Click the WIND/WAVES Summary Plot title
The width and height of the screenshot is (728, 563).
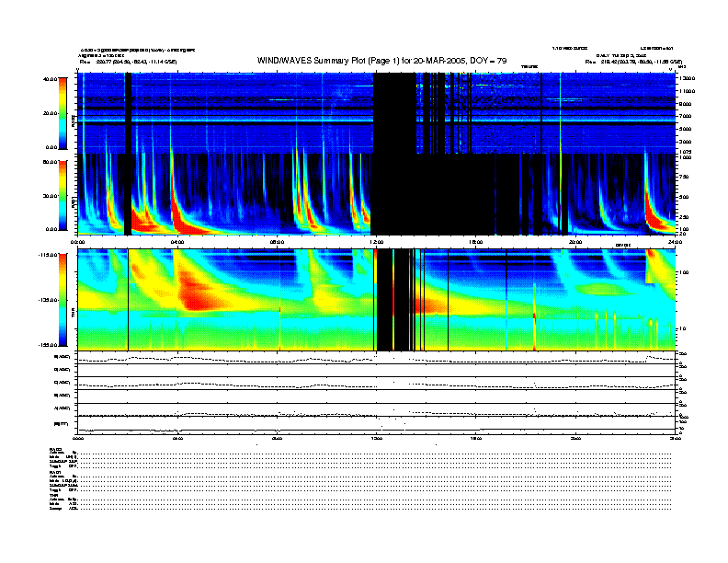[x=381, y=61]
